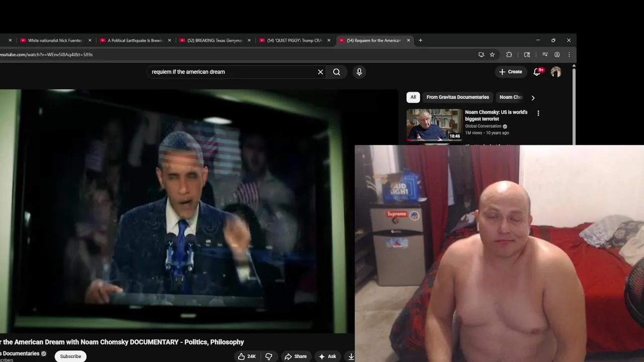Image resolution: width=644 pixels, height=362 pixels.
Task: Open the Global Conversation channel link
Action: [483, 126]
